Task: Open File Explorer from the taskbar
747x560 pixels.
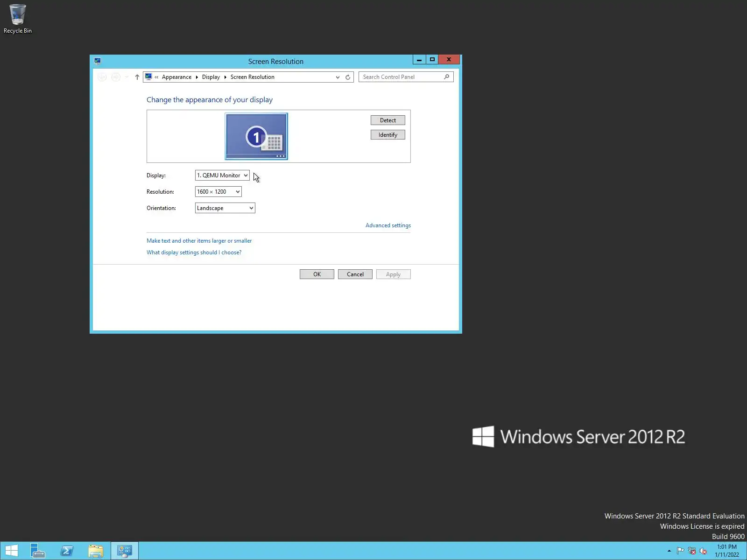Action: pos(96,551)
